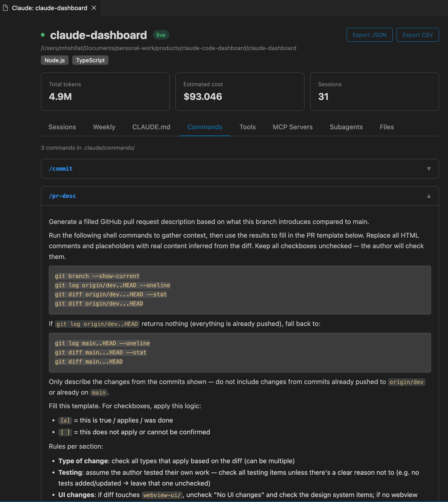Switch to the Files tab
The width and height of the screenshot is (448, 502).
(386, 127)
